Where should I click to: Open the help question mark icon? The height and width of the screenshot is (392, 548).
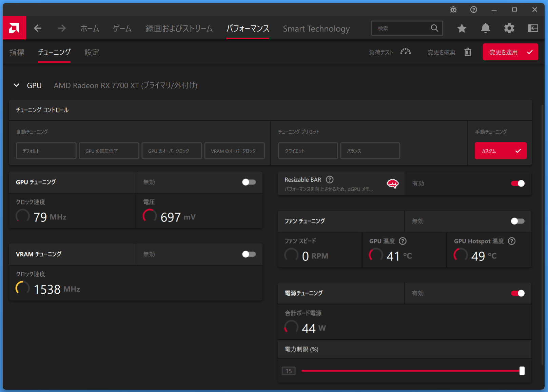tap(474, 9)
